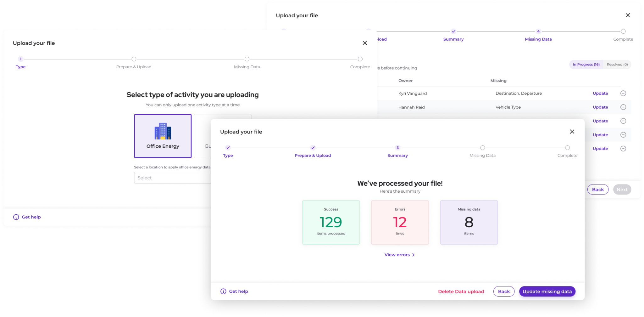The image size is (644, 317).
Task: Switch to In Progress (16) filter
Action: 586,65
